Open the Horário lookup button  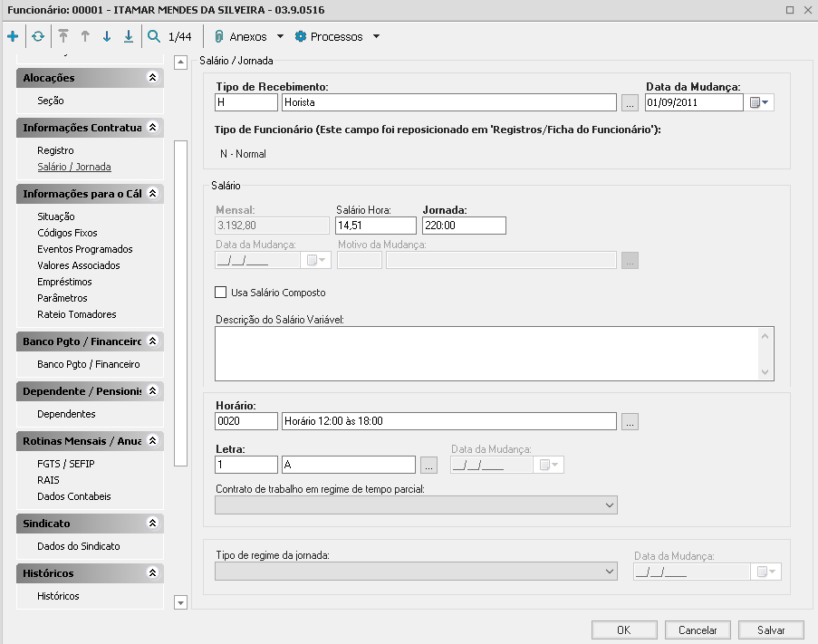(630, 421)
